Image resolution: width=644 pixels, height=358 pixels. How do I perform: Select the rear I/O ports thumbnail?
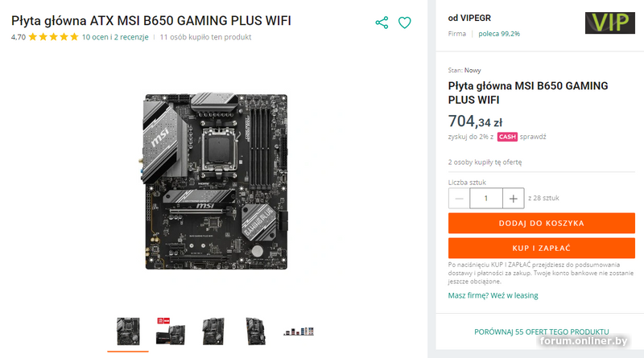point(299,331)
